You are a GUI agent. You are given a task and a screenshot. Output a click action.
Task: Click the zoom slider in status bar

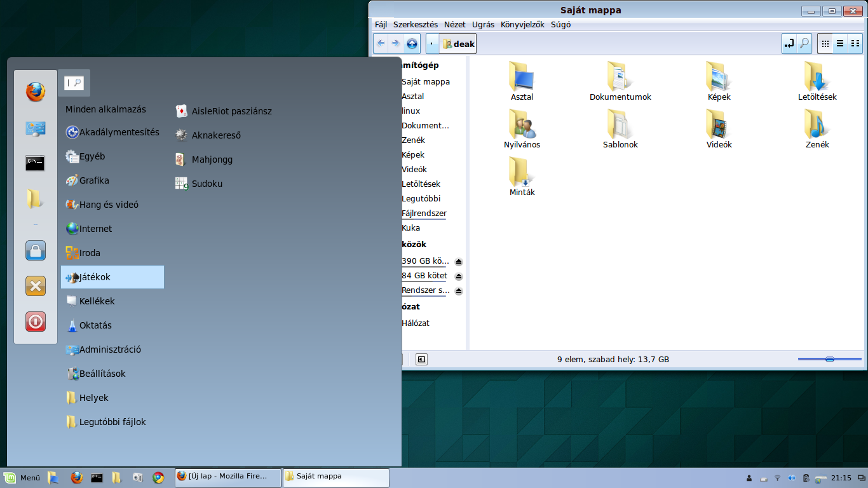[x=829, y=360]
